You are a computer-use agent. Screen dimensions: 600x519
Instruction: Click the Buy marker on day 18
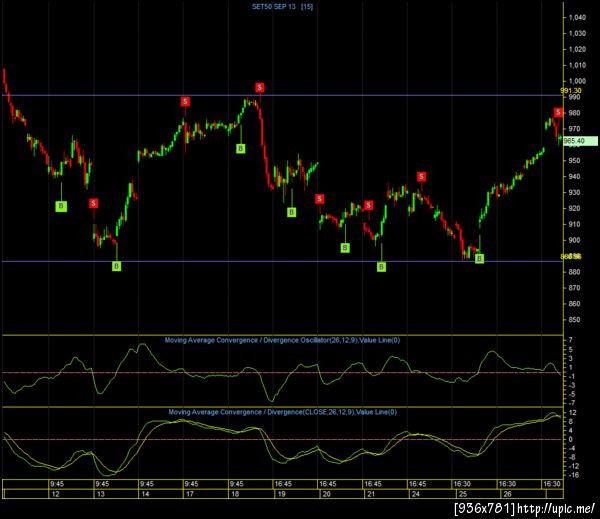click(240, 148)
